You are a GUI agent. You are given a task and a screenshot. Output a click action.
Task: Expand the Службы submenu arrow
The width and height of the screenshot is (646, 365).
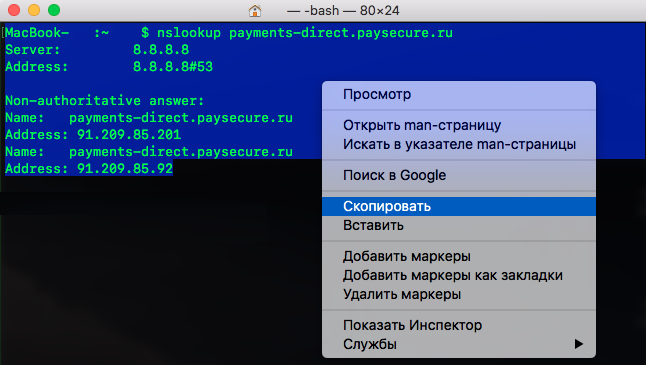pos(579,344)
